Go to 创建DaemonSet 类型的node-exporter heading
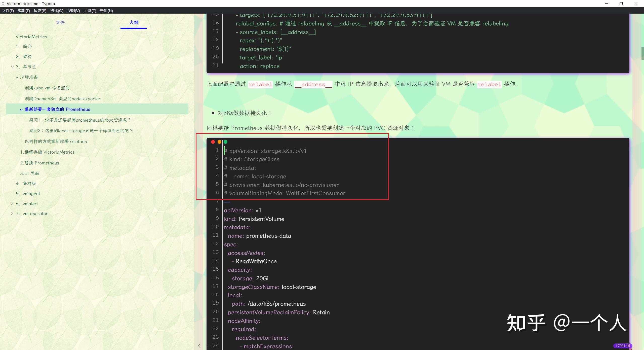 pyautogui.click(x=62, y=99)
